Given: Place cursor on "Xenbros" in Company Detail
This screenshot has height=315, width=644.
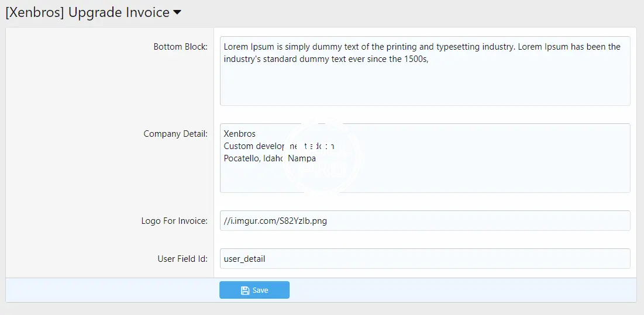Looking at the screenshot, I should [239, 134].
